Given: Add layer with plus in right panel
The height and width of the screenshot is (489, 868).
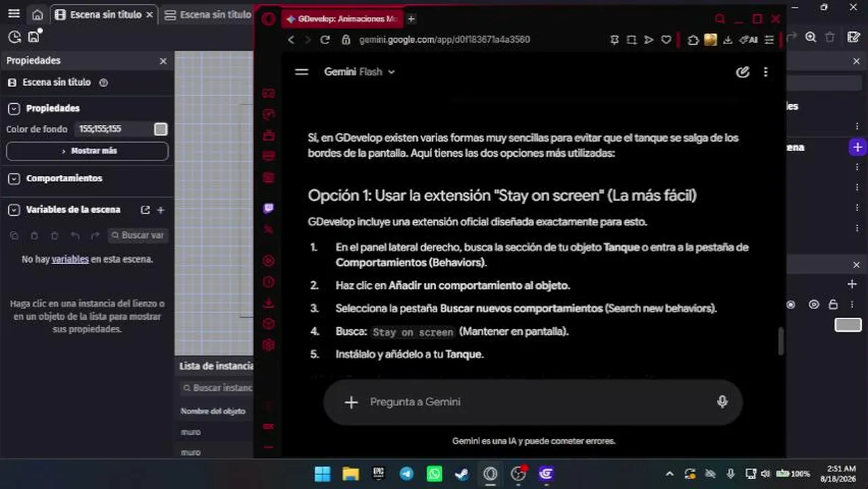Looking at the screenshot, I should 852,284.
